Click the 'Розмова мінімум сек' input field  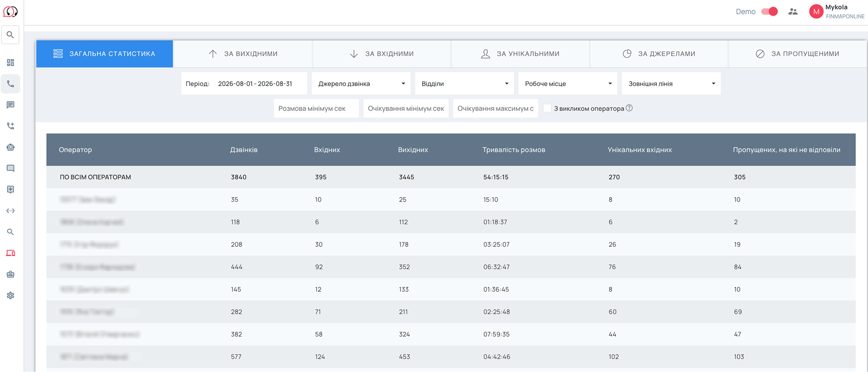pyautogui.click(x=316, y=108)
